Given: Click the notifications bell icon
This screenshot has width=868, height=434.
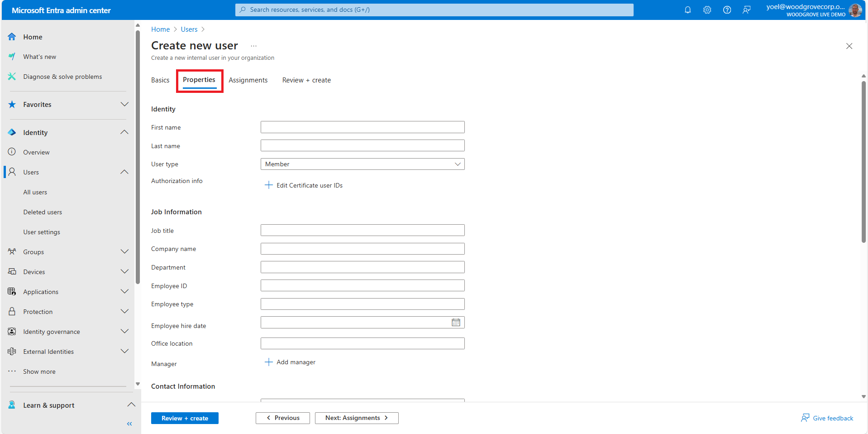Looking at the screenshot, I should point(687,10).
